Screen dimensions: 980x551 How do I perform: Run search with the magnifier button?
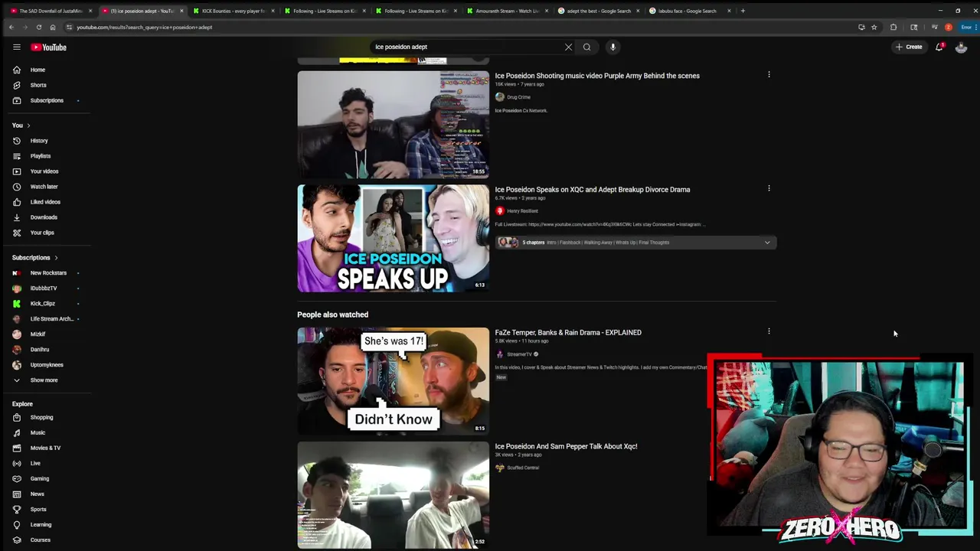[587, 47]
